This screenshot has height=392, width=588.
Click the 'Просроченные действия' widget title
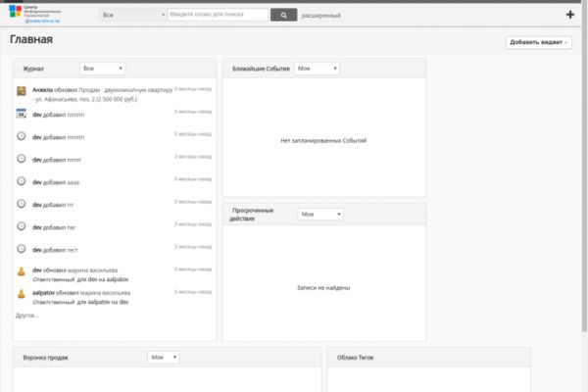251,215
